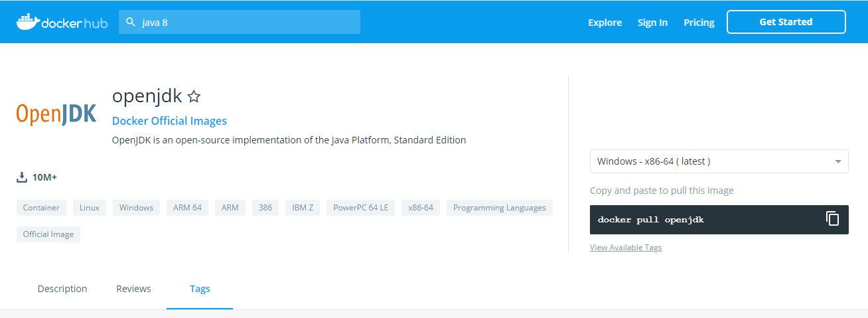This screenshot has height=318, width=868.
Task: Click the Copy and paste to pull text
Action: pyautogui.click(x=662, y=191)
